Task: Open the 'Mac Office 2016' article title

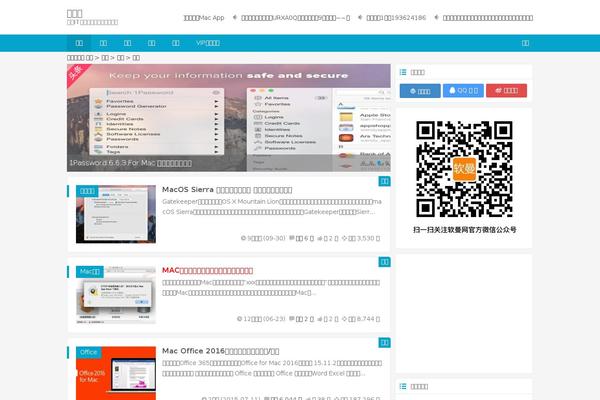Action: 220,351
